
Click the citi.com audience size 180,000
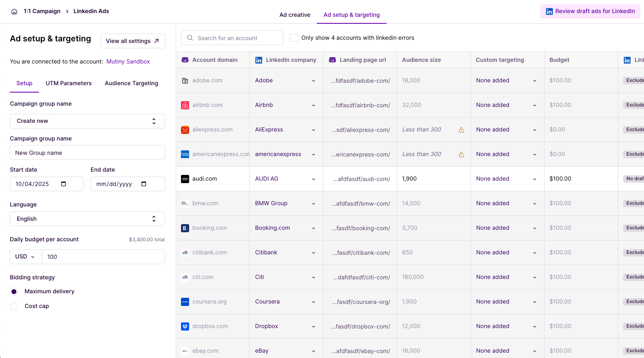click(413, 277)
